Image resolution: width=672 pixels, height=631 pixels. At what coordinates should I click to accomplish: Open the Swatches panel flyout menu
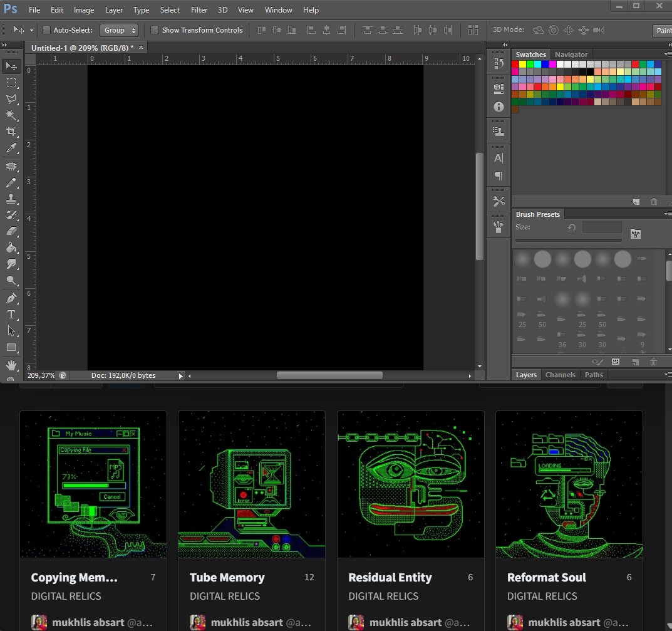click(667, 54)
